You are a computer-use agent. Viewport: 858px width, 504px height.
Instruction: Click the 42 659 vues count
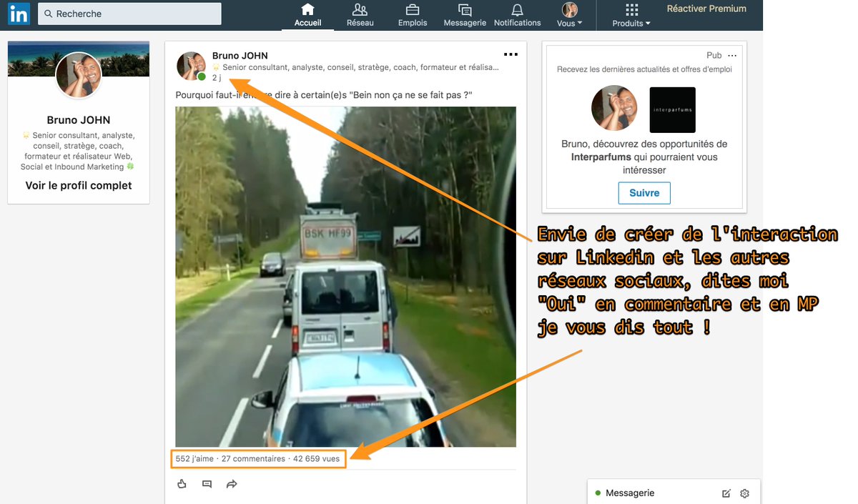pos(317,459)
